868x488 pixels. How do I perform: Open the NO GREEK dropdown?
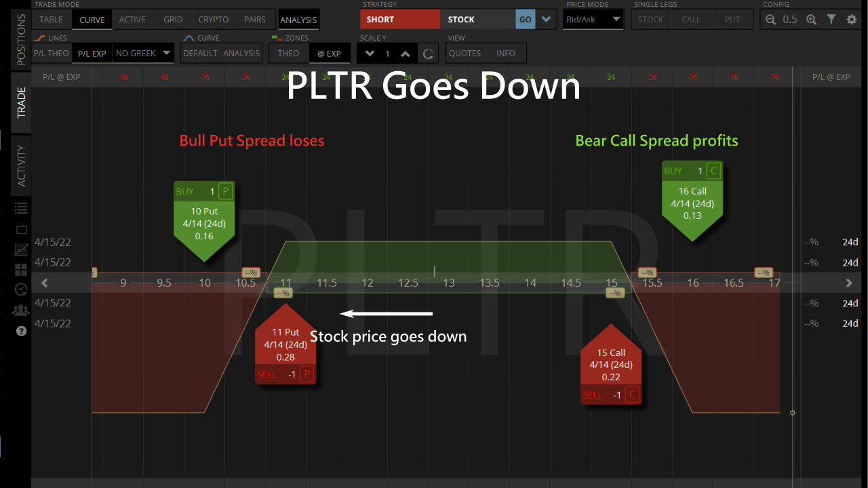143,53
